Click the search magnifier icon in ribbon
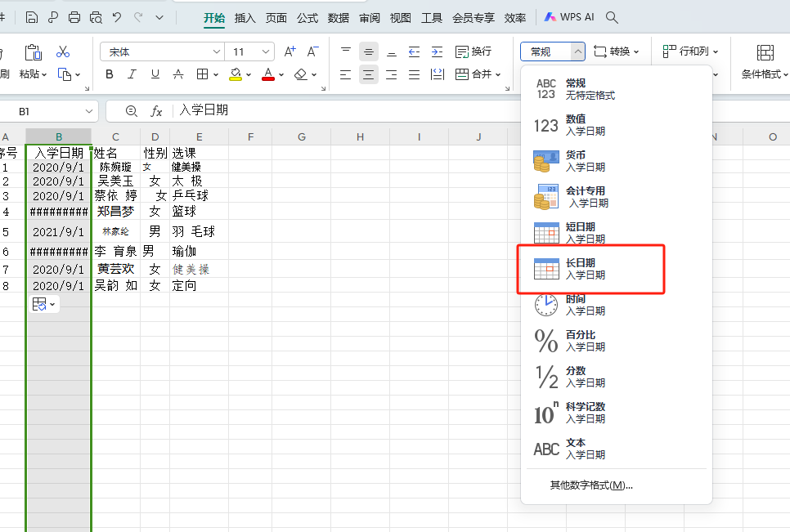 coord(612,18)
